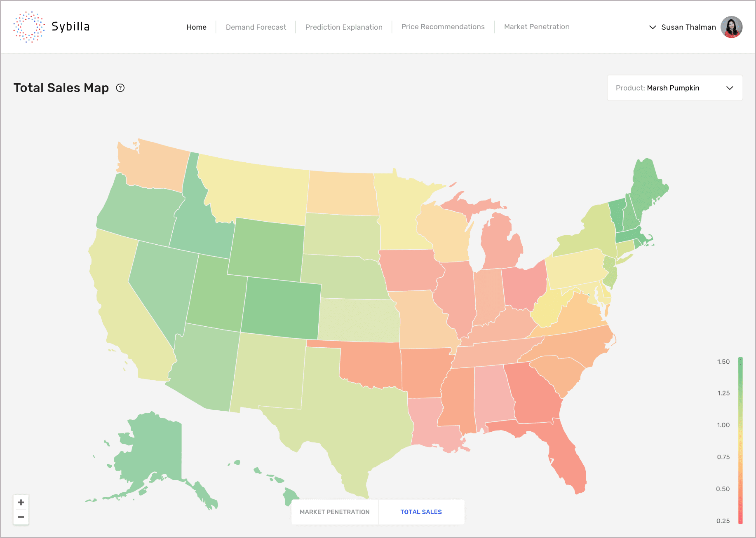Image resolution: width=756 pixels, height=538 pixels.
Task: Open the Demand Forecast page
Action: click(256, 27)
